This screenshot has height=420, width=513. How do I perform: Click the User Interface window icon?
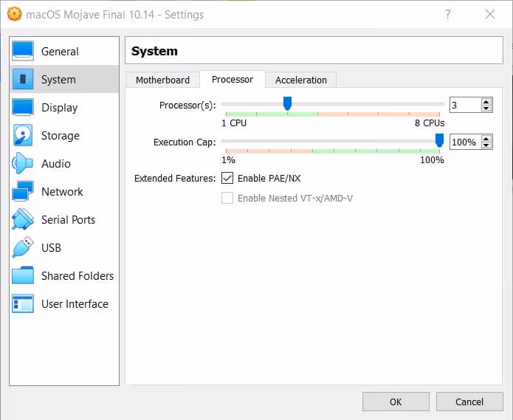(x=23, y=303)
